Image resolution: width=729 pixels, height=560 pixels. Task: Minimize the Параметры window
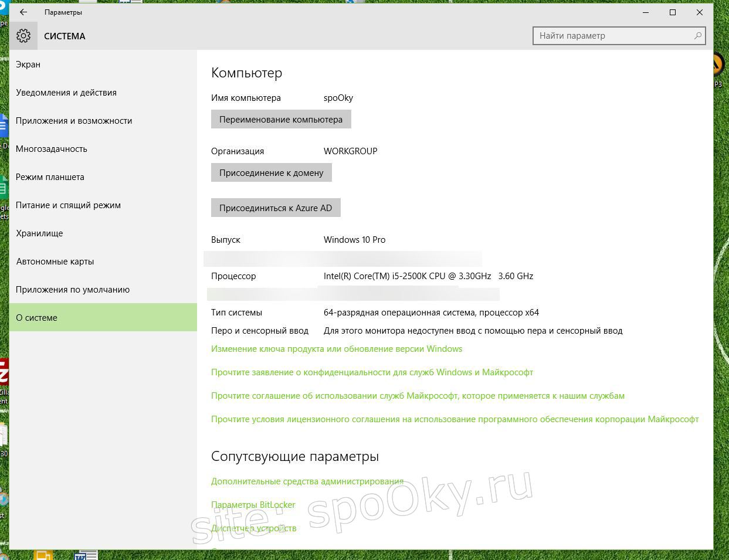pos(646,12)
